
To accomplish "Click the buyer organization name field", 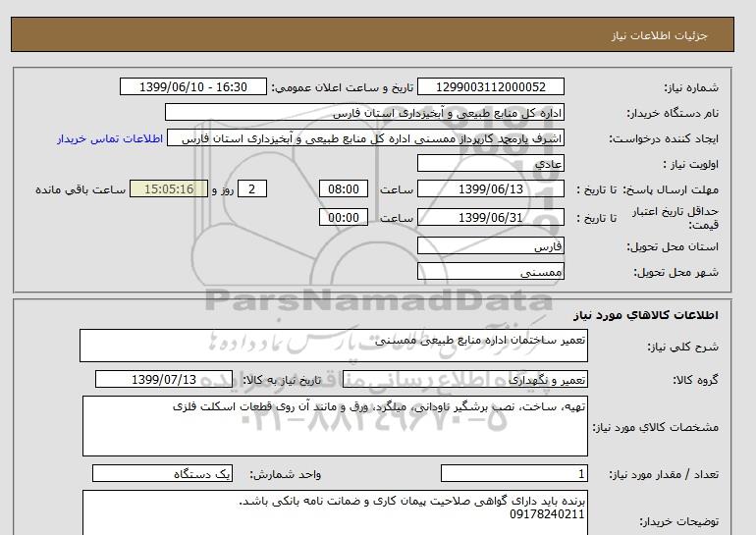I will pyautogui.click(x=364, y=112).
